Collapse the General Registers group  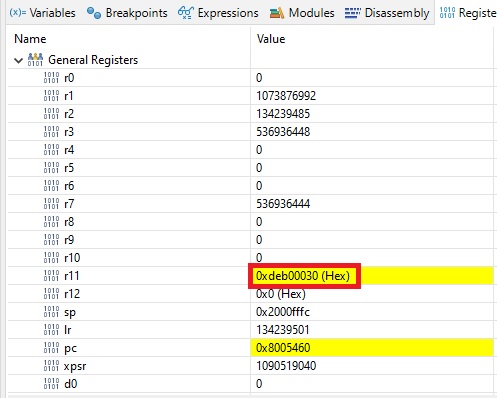[18, 60]
